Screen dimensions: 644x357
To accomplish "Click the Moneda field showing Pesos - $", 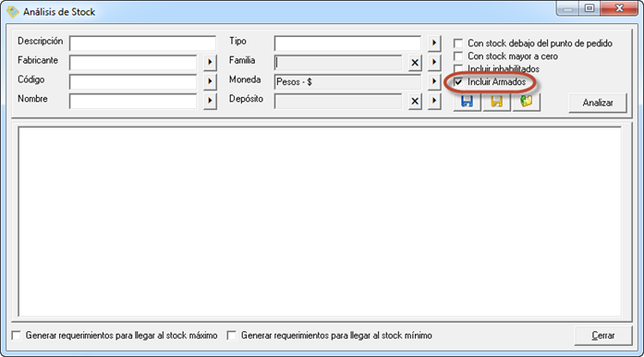I will [x=347, y=81].
